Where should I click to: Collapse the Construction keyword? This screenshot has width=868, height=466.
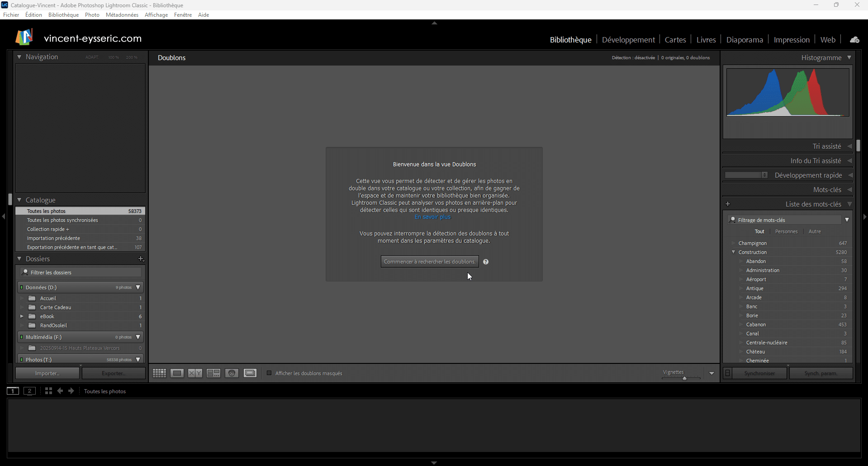click(733, 252)
